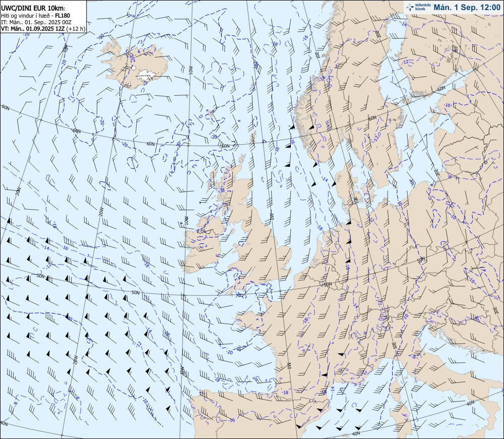Click the '10W' meridian label just above Ireland

[x=186, y=220]
